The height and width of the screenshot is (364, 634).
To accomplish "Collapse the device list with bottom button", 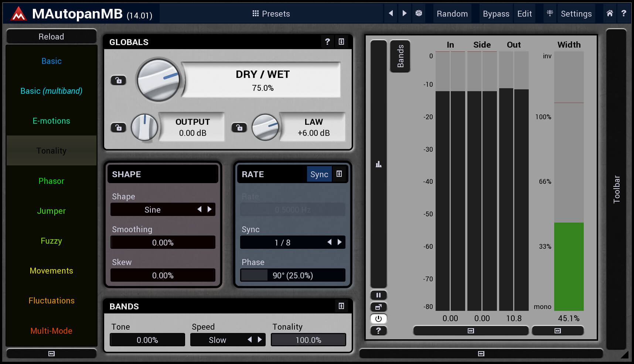I will [51, 354].
